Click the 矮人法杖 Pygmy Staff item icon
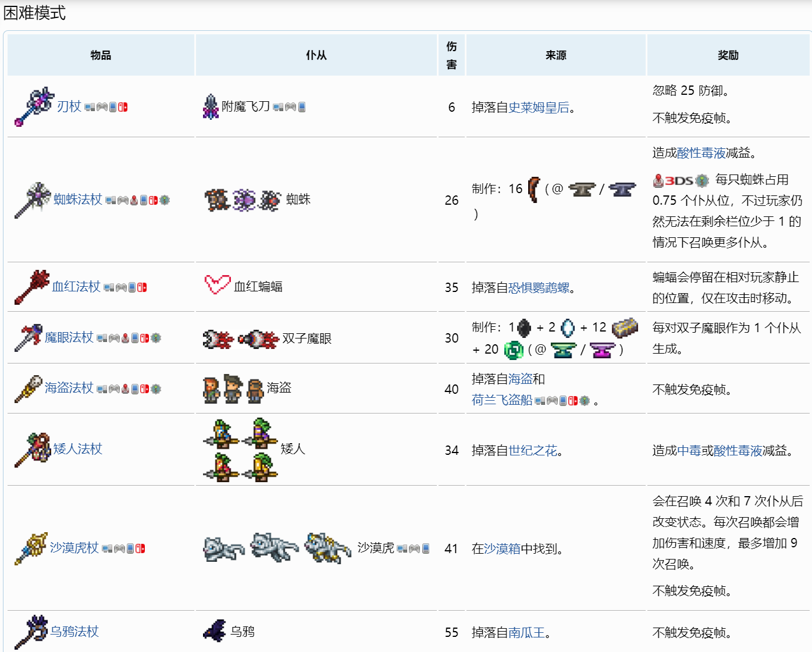 tap(33, 450)
